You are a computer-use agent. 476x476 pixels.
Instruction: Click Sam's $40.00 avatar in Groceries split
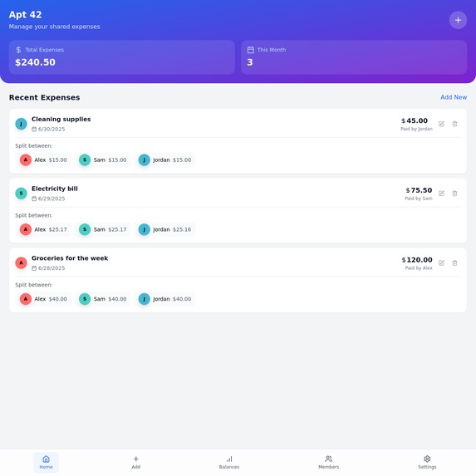(x=85, y=299)
